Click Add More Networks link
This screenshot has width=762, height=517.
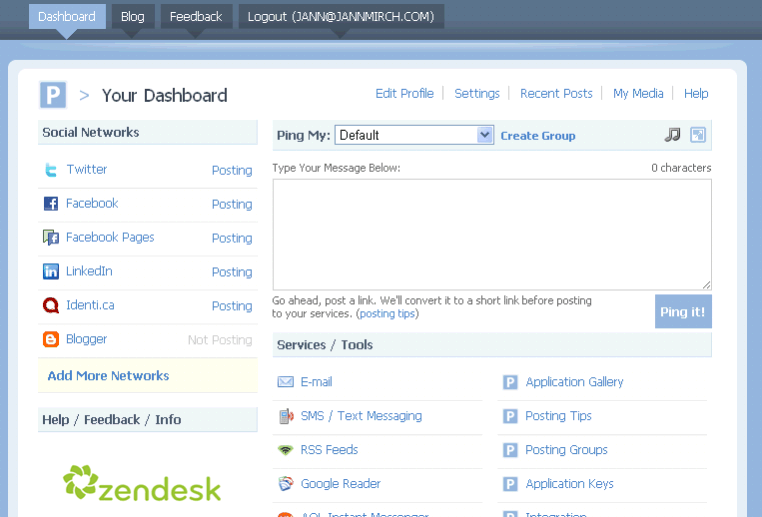(108, 376)
